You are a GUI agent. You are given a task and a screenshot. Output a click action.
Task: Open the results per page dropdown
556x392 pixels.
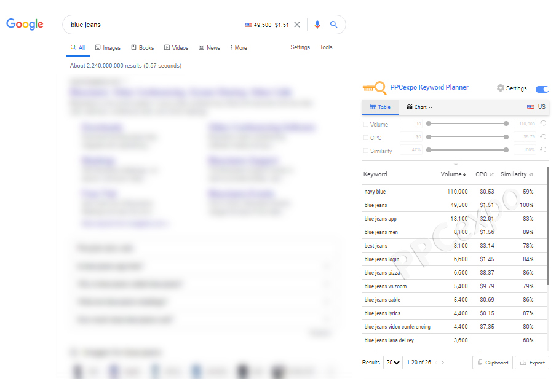pos(393,363)
